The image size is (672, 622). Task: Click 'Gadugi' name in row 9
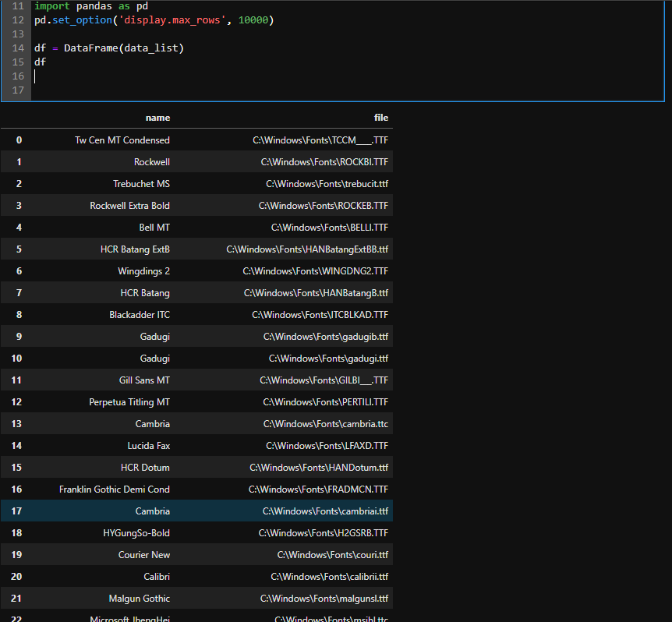click(154, 337)
